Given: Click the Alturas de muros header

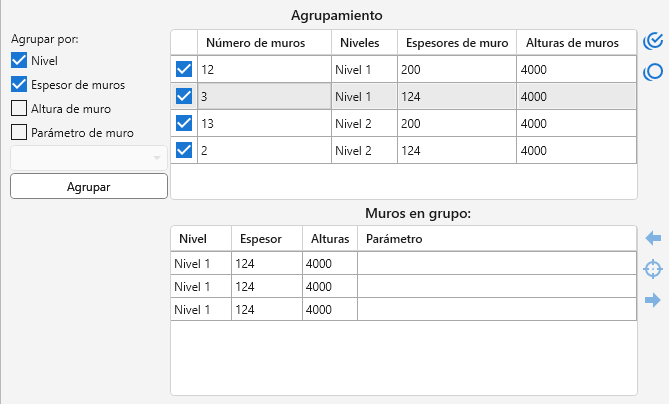Looking at the screenshot, I should 574,43.
